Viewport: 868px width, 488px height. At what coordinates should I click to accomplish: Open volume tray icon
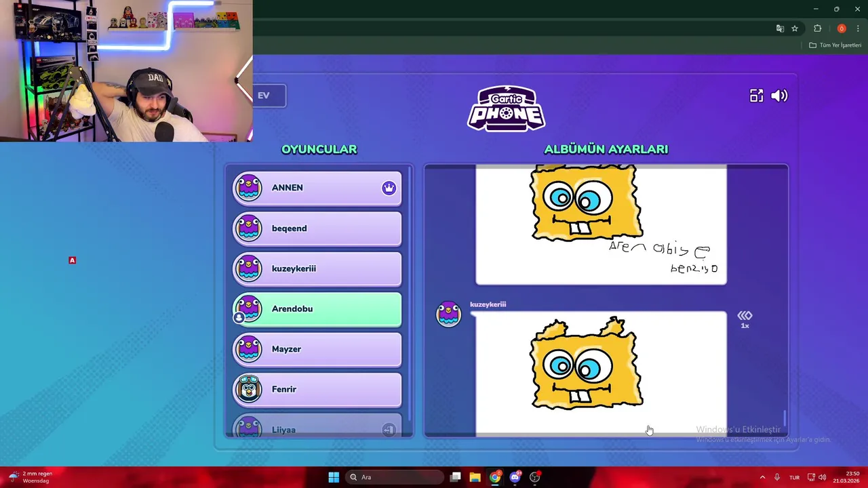(822, 477)
